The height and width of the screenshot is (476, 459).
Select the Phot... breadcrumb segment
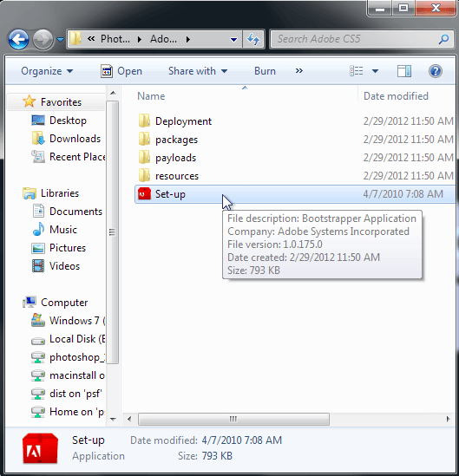click(115, 39)
